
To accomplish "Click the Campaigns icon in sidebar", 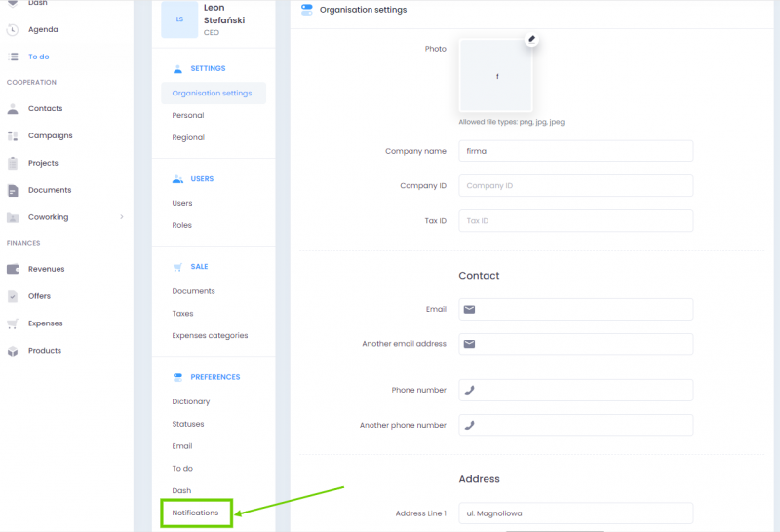I will click(13, 135).
